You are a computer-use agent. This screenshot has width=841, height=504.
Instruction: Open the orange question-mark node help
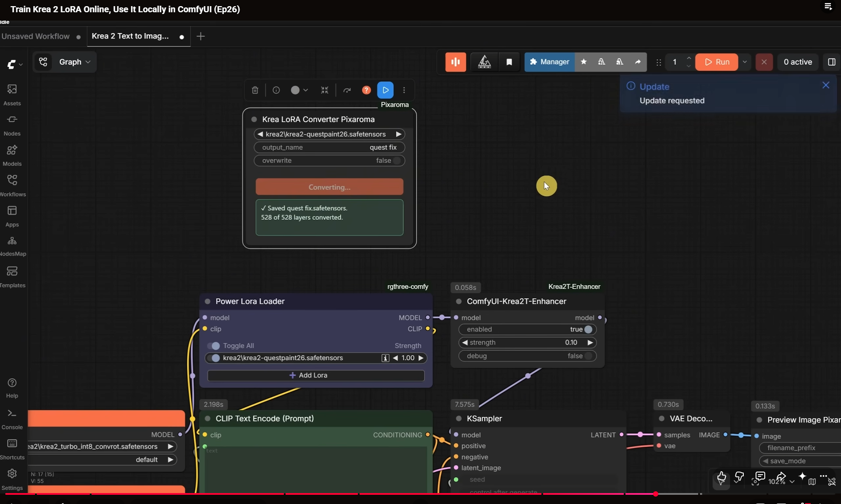coord(366,90)
